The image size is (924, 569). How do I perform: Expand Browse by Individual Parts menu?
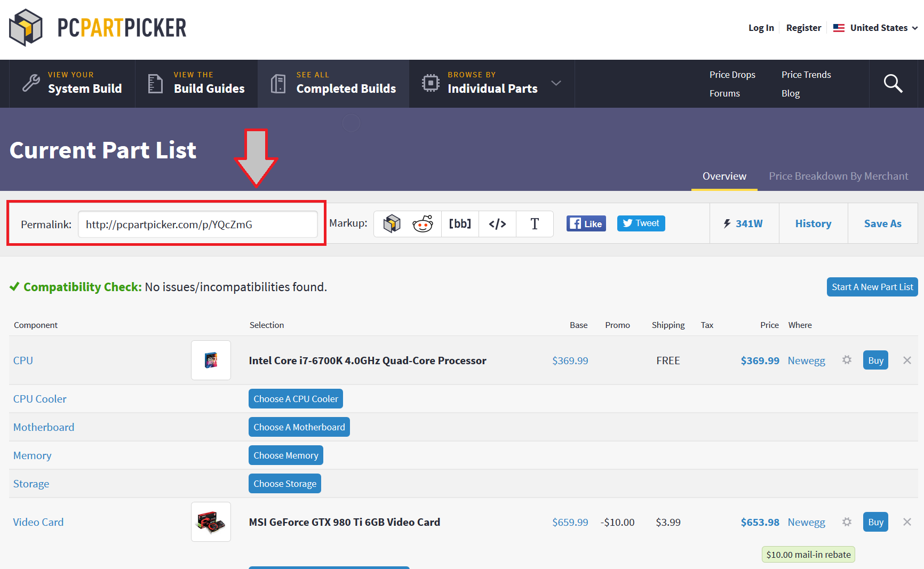click(x=492, y=84)
